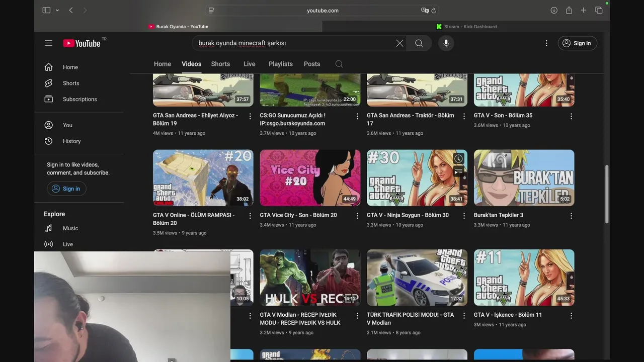Image resolution: width=644 pixels, height=362 pixels.
Task: Open a new tab with the plus icon
Action: pos(584,10)
